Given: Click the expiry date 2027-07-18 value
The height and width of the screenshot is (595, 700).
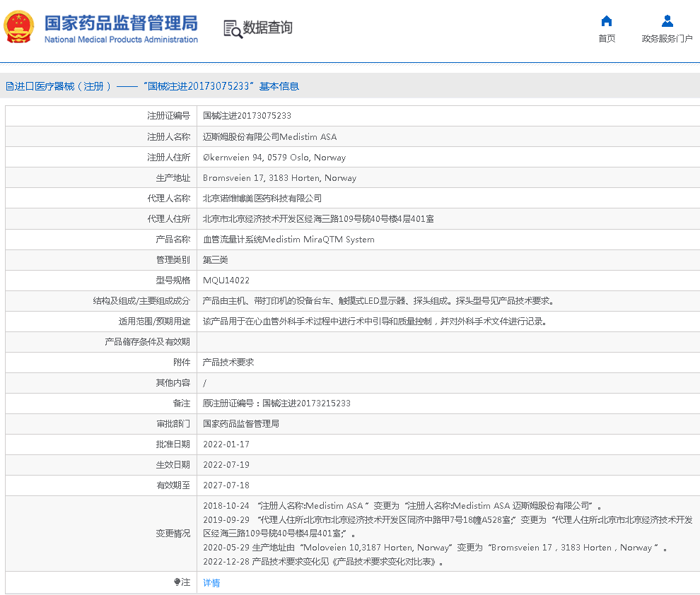Looking at the screenshot, I should (226, 485).
